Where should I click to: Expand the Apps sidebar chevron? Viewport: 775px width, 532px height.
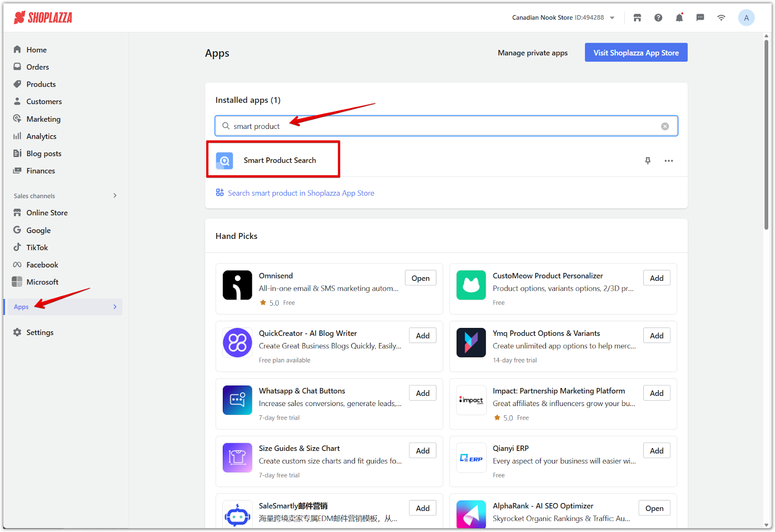click(x=115, y=307)
